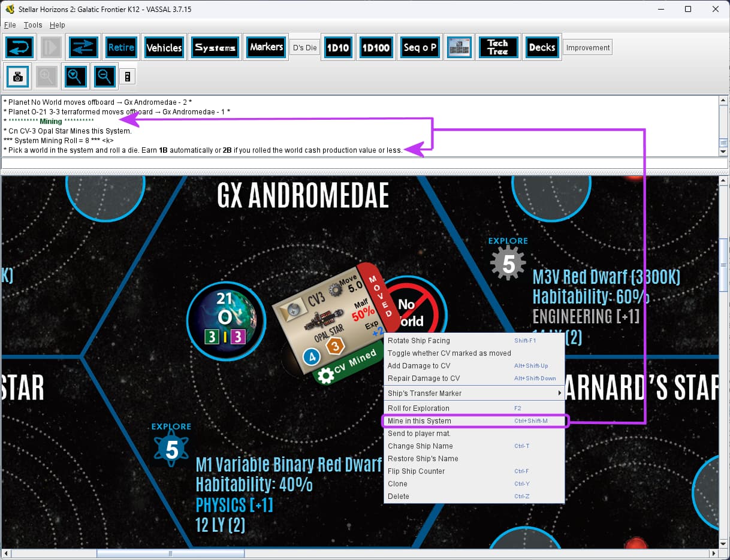Click the map horizontal scrollbar thumb
This screenshot has width=730, height=560.
click(170, 553)
